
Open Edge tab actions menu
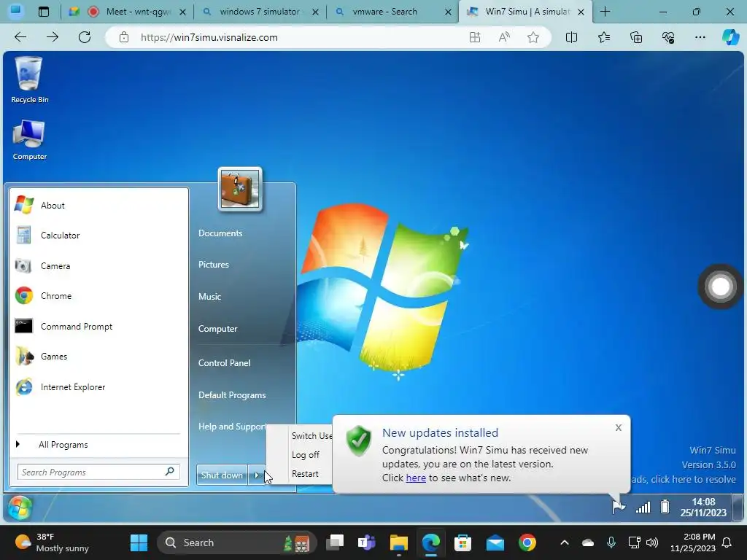43,12
